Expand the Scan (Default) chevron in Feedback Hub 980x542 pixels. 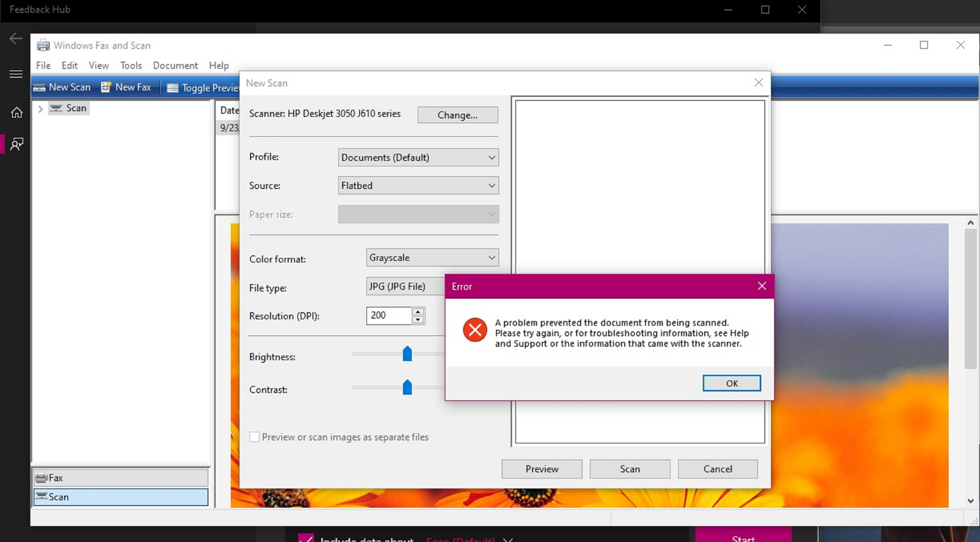[x=508, y=539]
